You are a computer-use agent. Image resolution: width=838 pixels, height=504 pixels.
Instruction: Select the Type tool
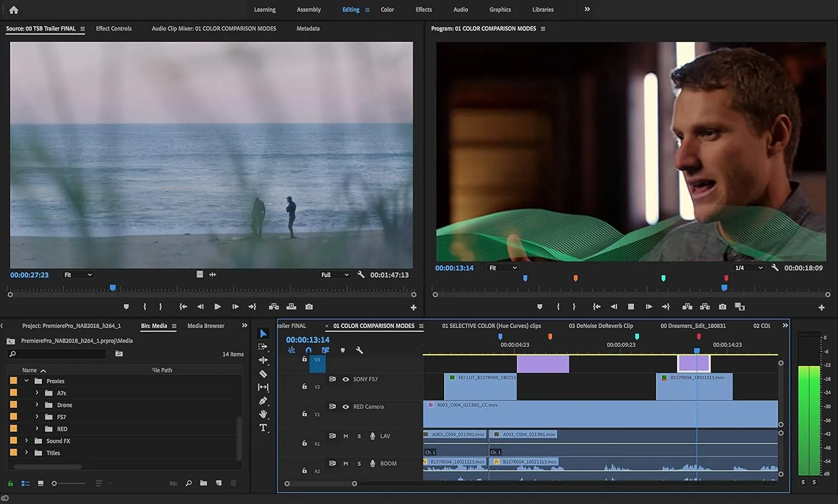[263, 427]
